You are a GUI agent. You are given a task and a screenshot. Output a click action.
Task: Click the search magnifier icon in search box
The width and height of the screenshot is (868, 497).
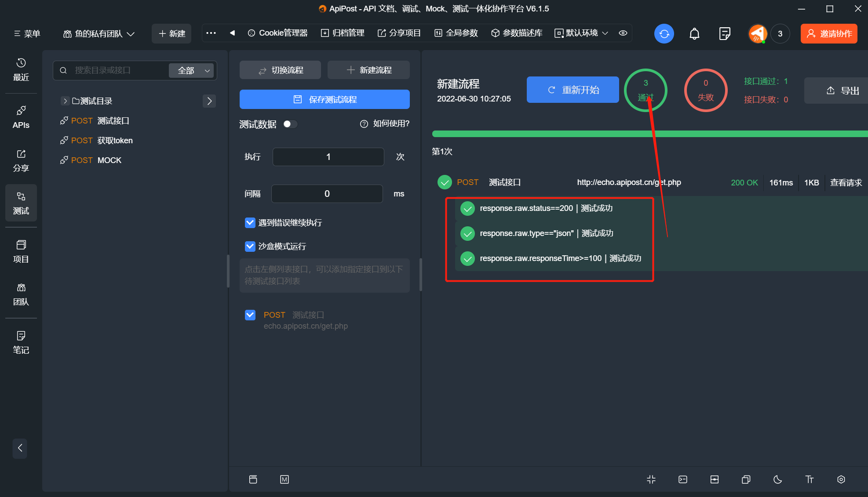[x=63, y=70]
